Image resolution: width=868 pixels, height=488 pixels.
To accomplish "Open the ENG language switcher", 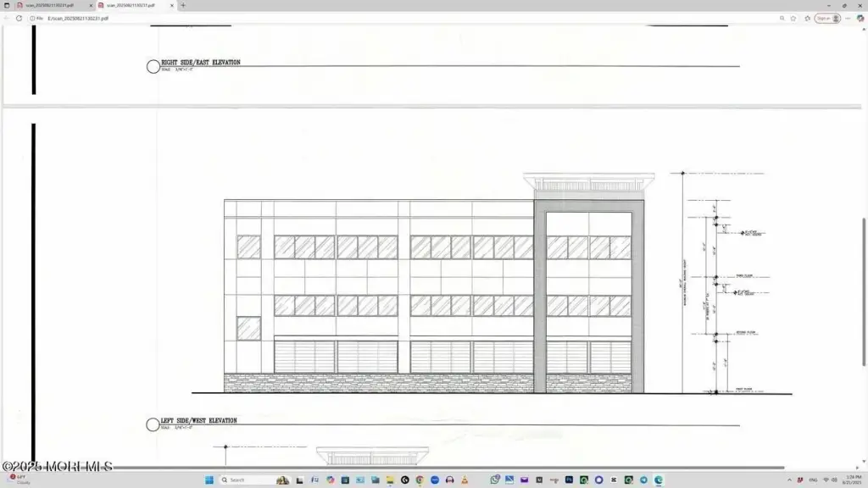I will [812, 480].
